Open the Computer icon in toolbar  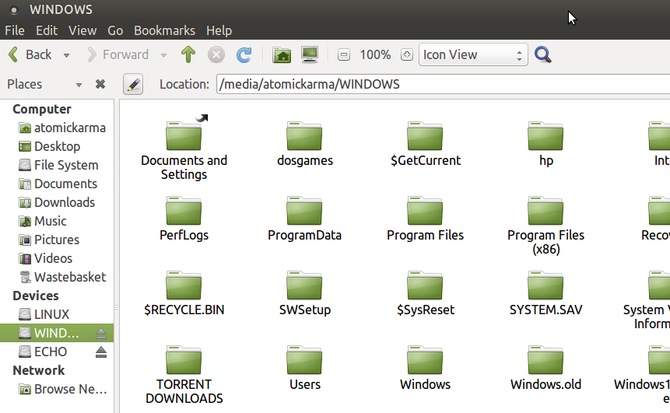pyautogui.click(x=310, y=55)
